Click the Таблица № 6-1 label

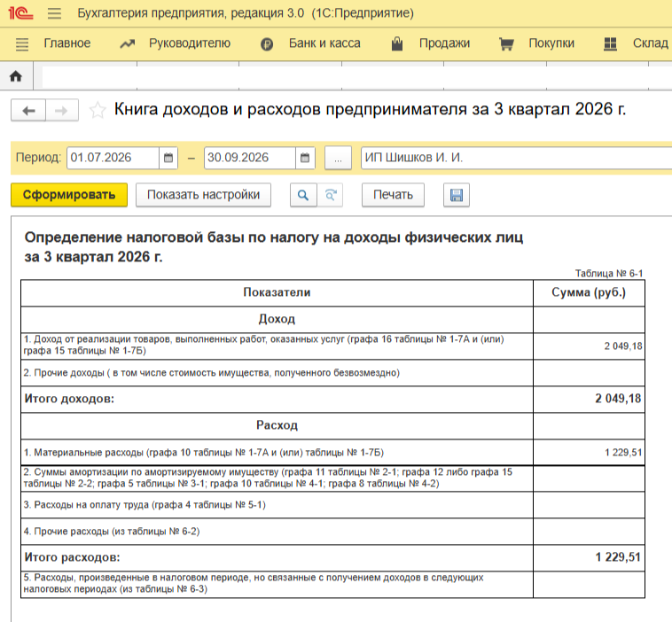(609, 273)
